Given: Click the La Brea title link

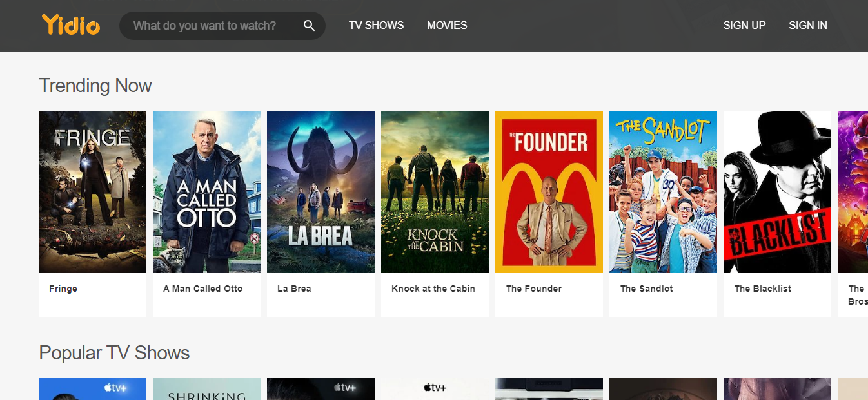Looking at the screenshot, I should [x=294, y=289].
